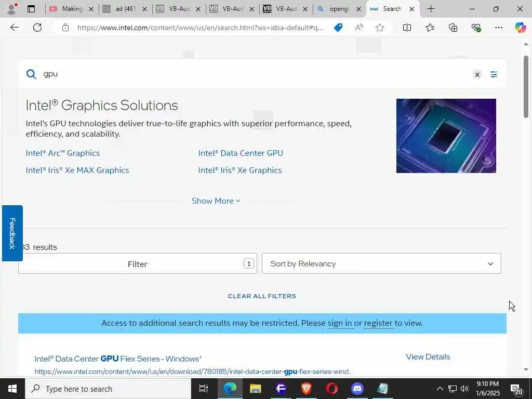
Task: Open search filter settings sliders icon
Action: (494, 74)
